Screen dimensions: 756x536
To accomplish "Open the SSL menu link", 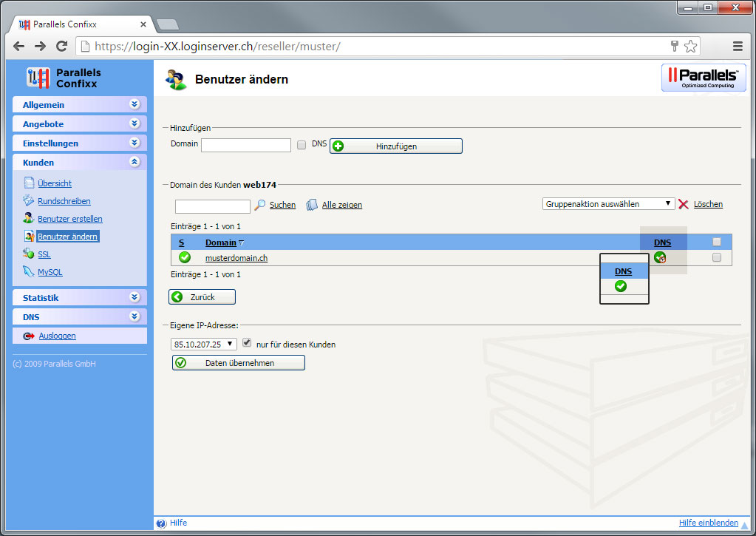I will click(x=44, y=254).
